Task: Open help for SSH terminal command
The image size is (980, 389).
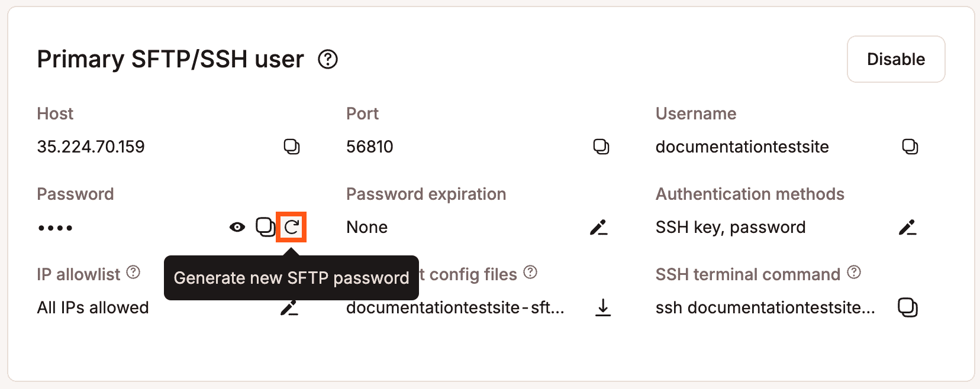Action: coord(853,273)
